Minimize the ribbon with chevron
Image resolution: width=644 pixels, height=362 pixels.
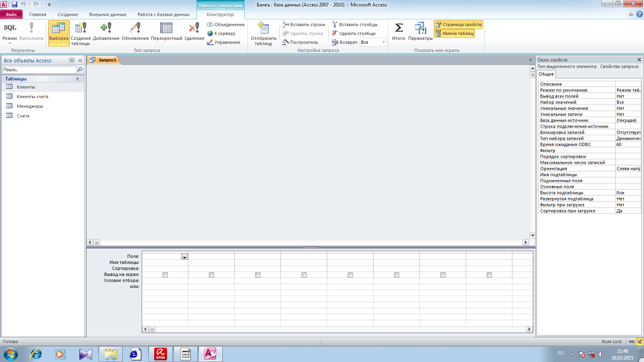point(631,14)
